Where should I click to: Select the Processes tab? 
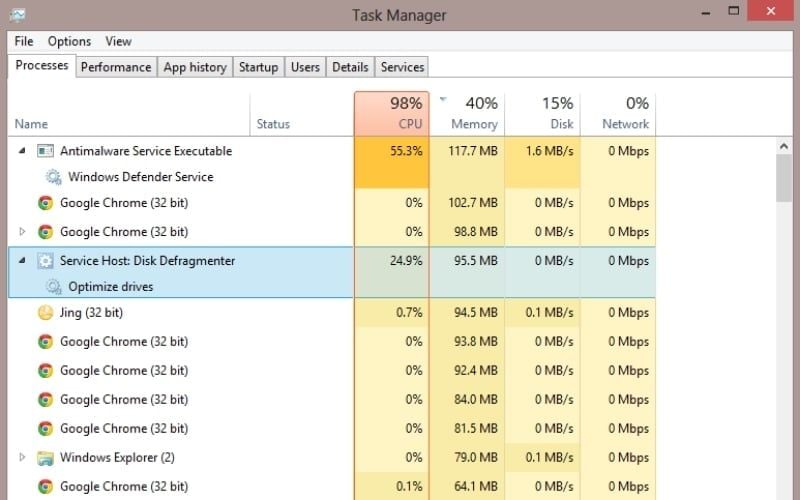(42, 66)
